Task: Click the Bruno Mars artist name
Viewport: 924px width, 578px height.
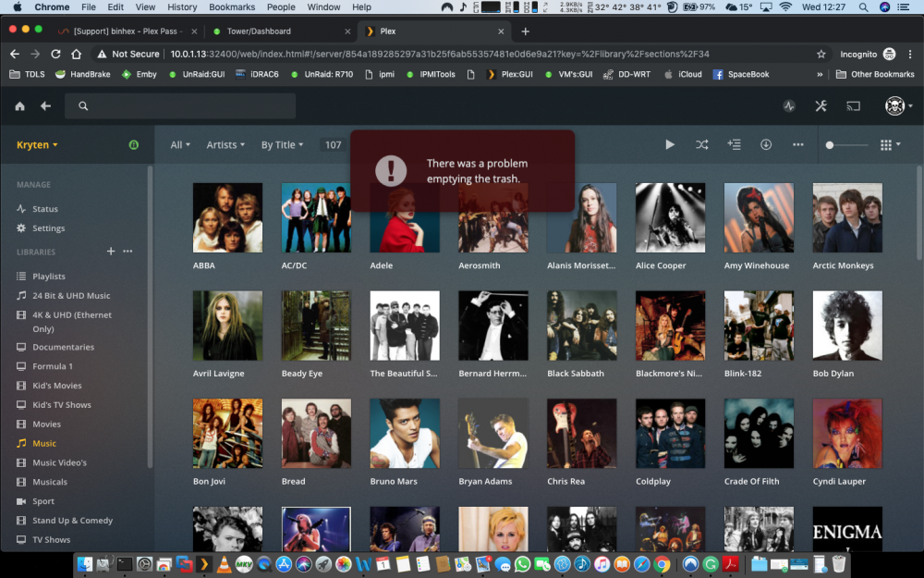Action: tap(394, 481)
